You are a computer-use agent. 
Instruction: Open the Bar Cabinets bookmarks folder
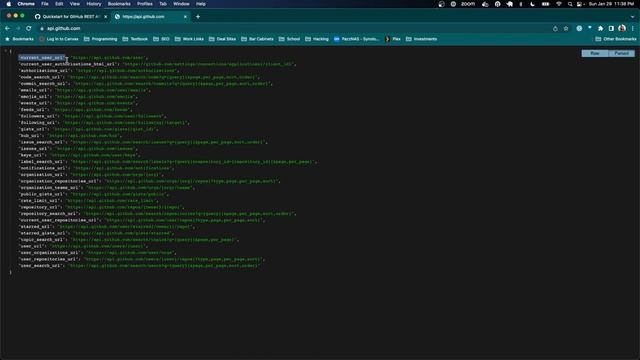point(257,39)
